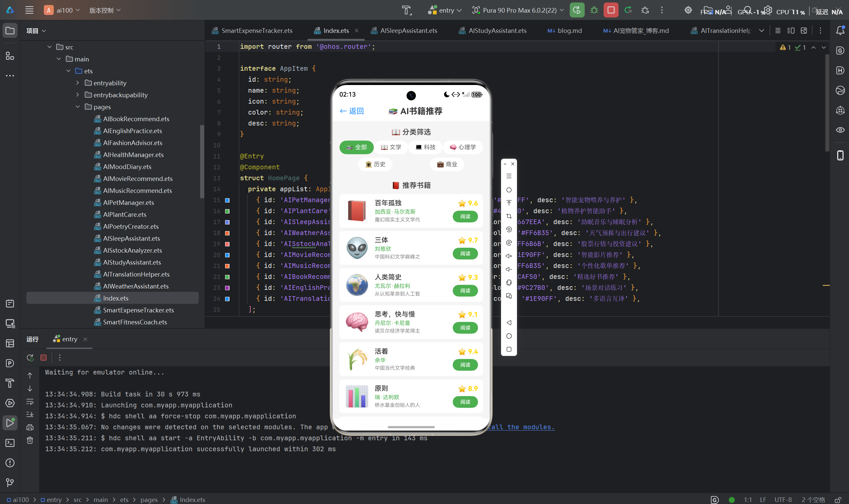Open the notifications bell icon
This screenshot has height=504, width=849.
[840, 31]
